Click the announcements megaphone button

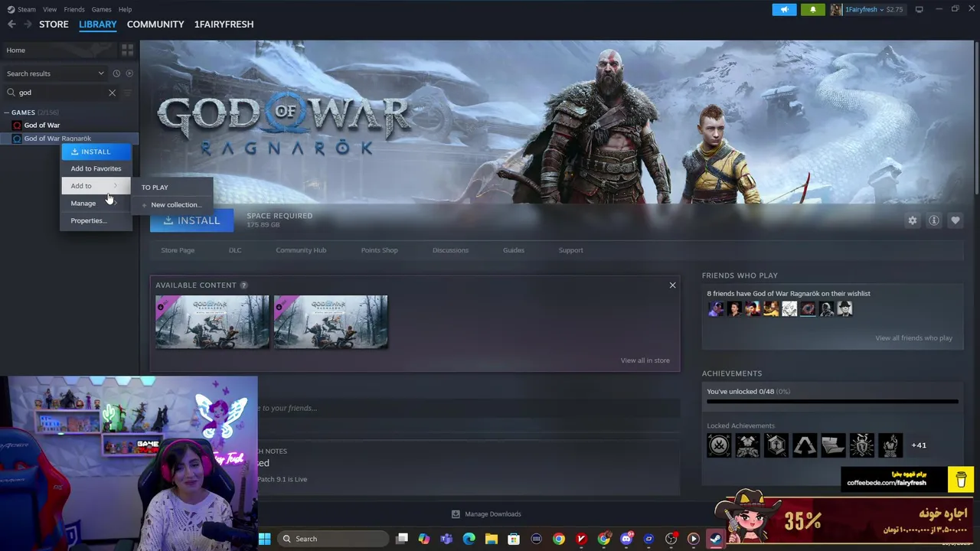784,9
